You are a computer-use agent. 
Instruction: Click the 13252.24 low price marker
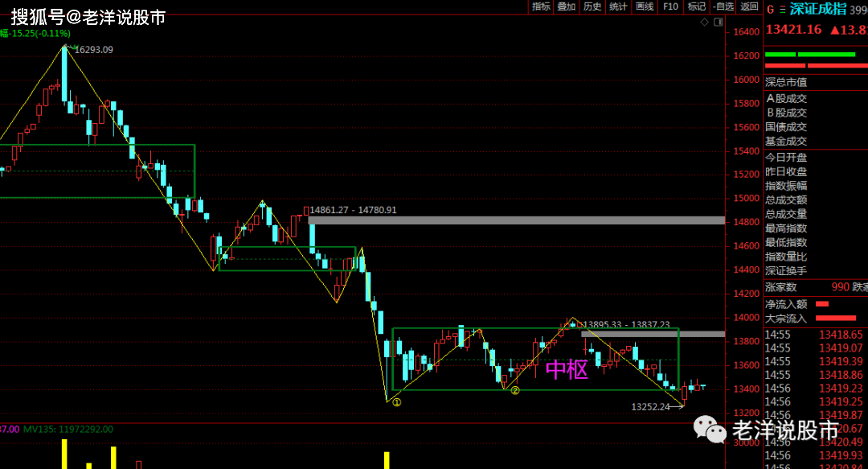pyautogui.click(x=650, y=407)
